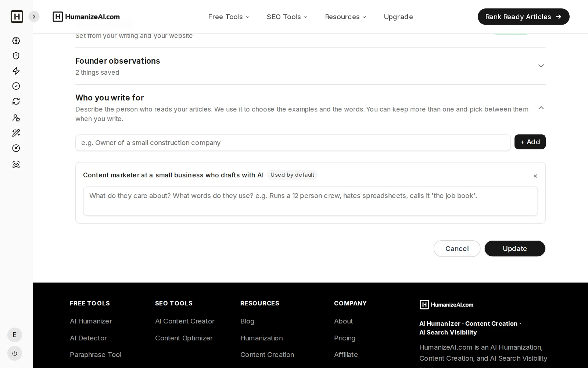
Task: Click the Rank Ready Articles button
Action: click(x=523, y=17)
